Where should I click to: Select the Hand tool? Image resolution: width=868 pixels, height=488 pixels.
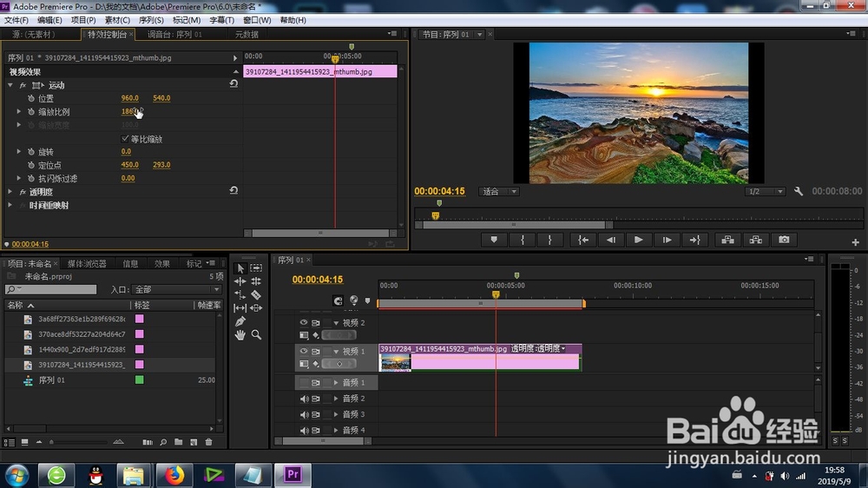240,334
